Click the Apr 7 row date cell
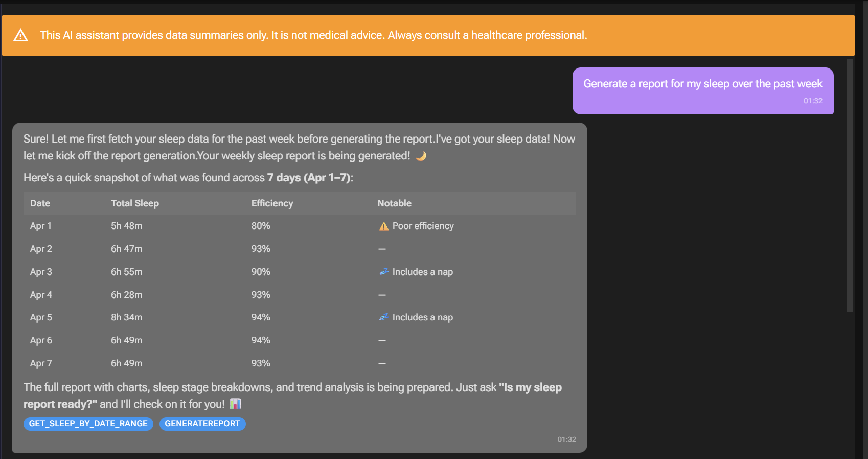Viewport: 868px width, 459px height. coord(41,363)
